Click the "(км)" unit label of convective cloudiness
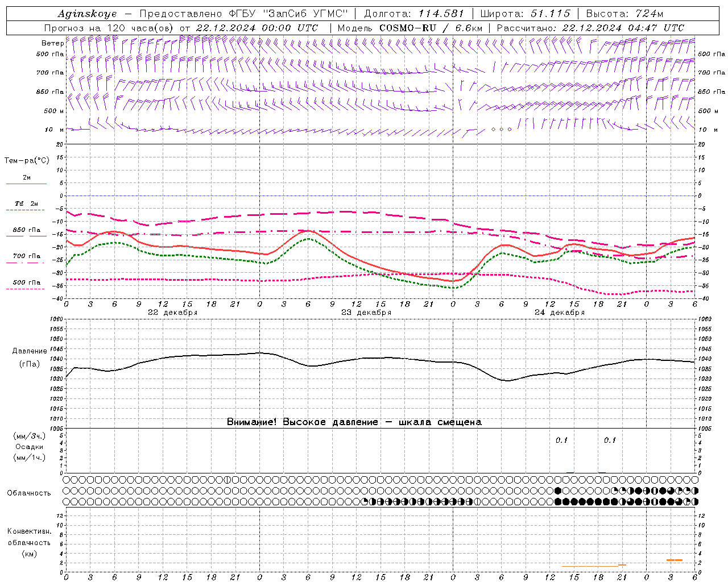 (29, 554)
